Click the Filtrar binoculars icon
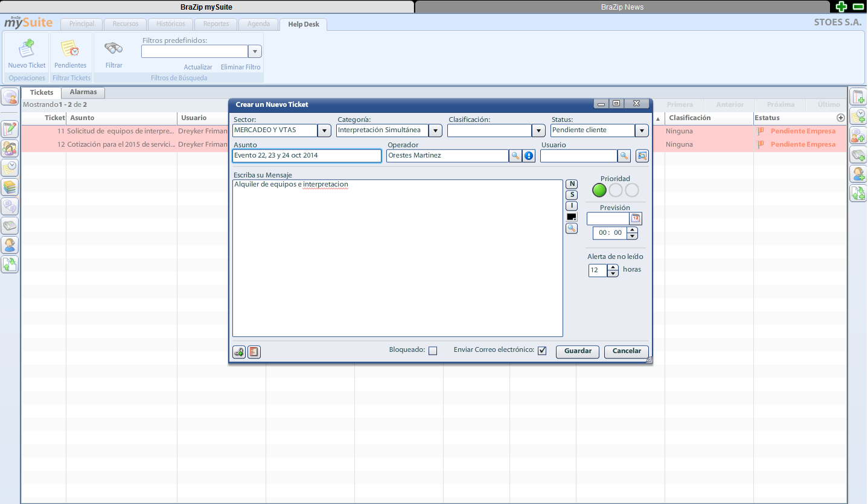 pos(113,49)
